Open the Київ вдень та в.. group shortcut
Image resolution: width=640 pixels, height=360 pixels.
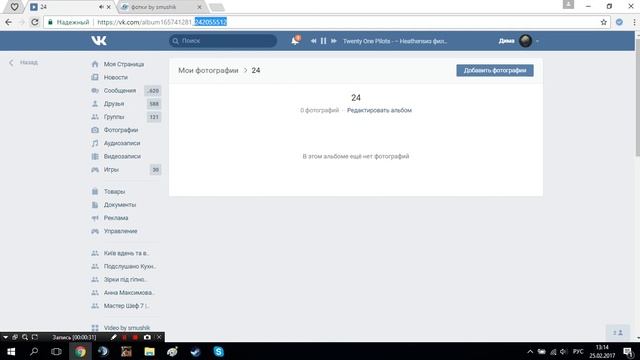point(126,253)
